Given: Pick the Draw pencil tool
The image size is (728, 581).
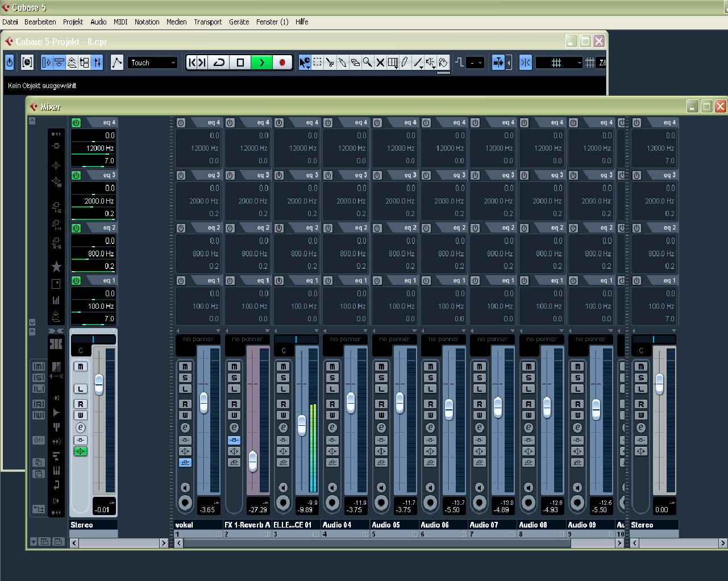Looking at the screenshot, I should pyautogui.click(x=405, y=63).
